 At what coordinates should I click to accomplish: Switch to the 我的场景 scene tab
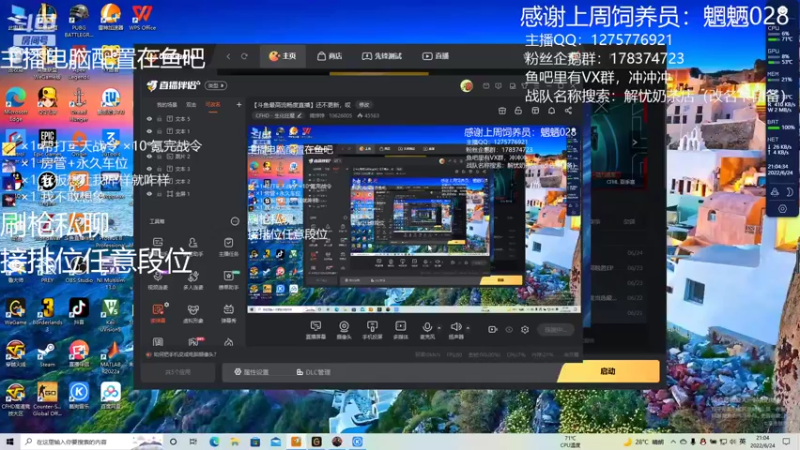[167, 105]
